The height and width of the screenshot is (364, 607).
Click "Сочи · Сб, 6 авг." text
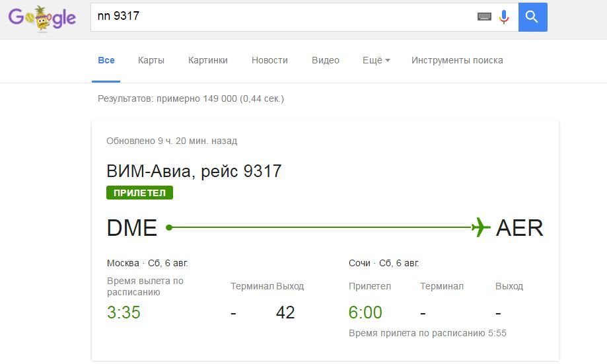[x=384, y=264]
